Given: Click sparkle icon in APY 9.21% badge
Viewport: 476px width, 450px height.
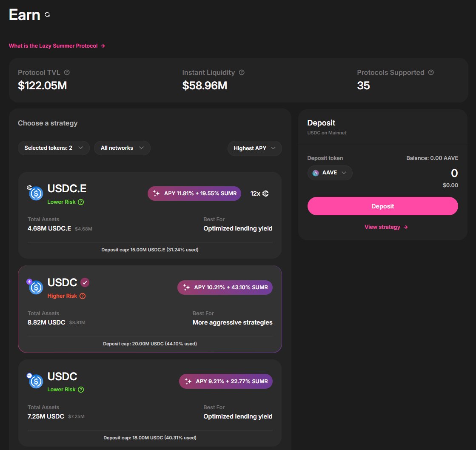Looking at the screenshot, I should [188, 382].
